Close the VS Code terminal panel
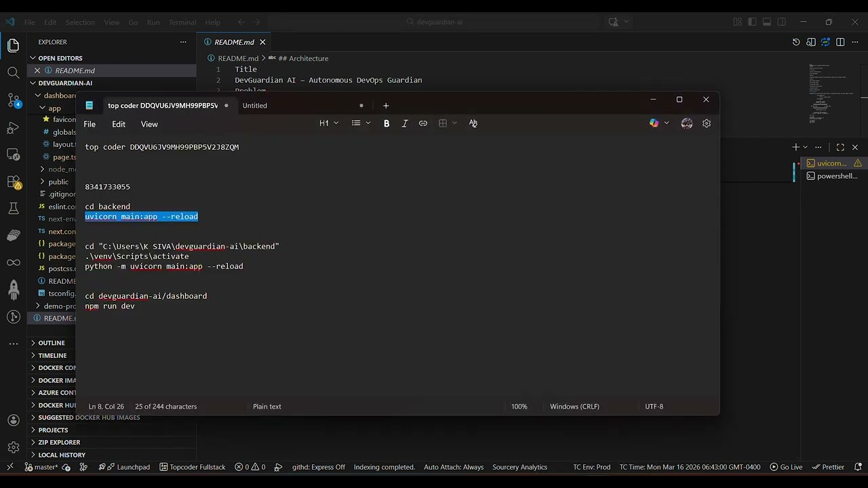This screenshot has width=868, height=488. [855, 147]
